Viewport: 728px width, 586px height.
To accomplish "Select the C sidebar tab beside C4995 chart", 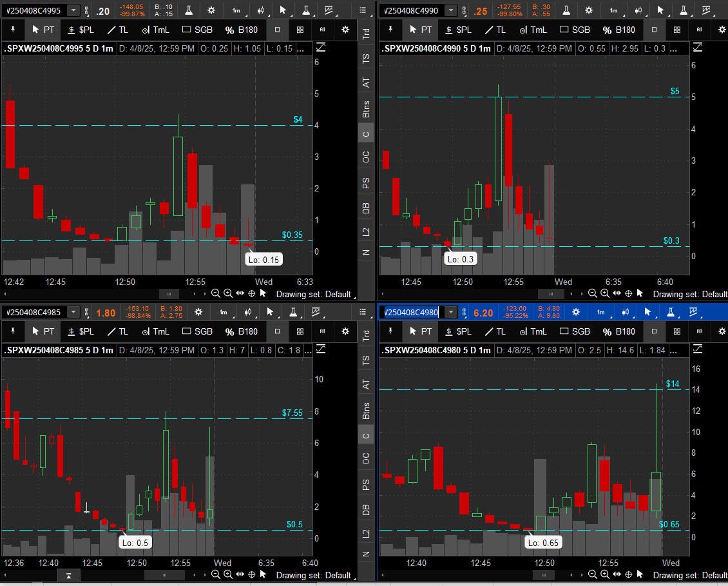I will point(367,134).
